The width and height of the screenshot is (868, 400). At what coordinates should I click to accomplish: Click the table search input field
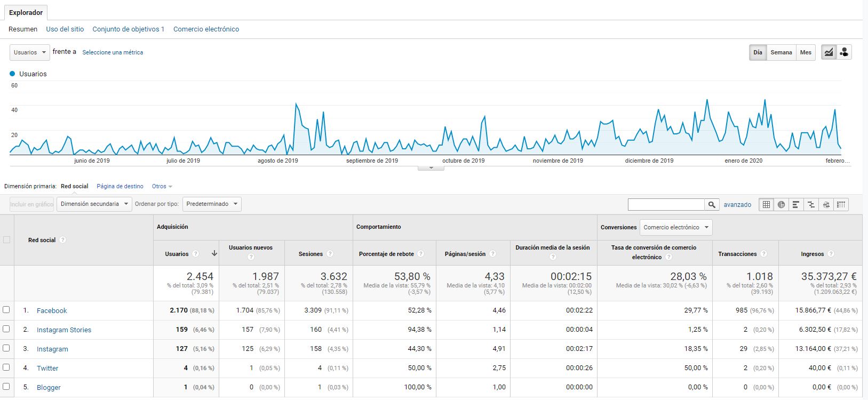(x=666, y=204)
